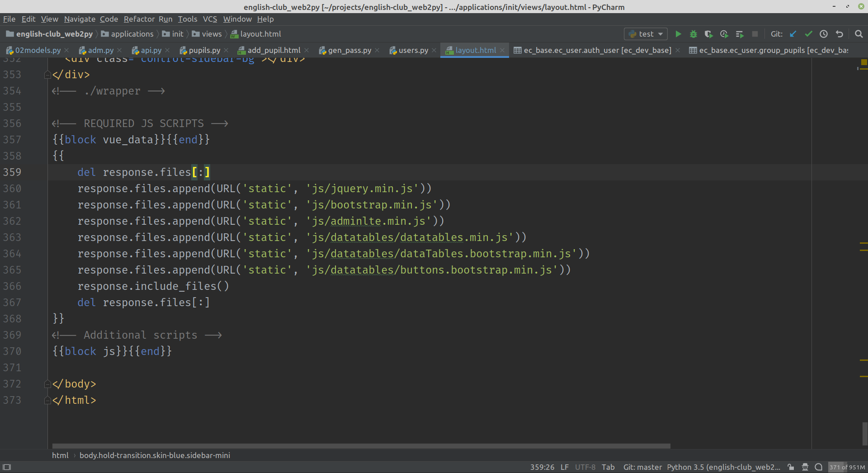This screenshot has height=473, width=868.
Task: Click the vertical scrollbar thumb in the editor
Action: click(x=865, y=434)
